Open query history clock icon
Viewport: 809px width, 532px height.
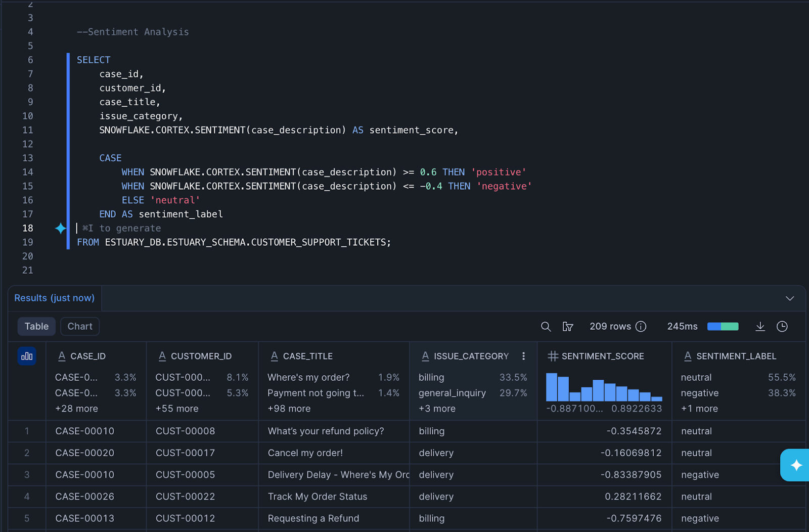(x=782, y=327)
